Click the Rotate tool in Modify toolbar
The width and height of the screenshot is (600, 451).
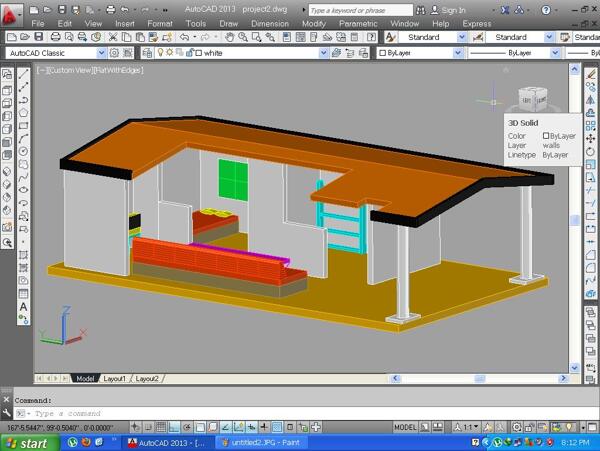590,151
